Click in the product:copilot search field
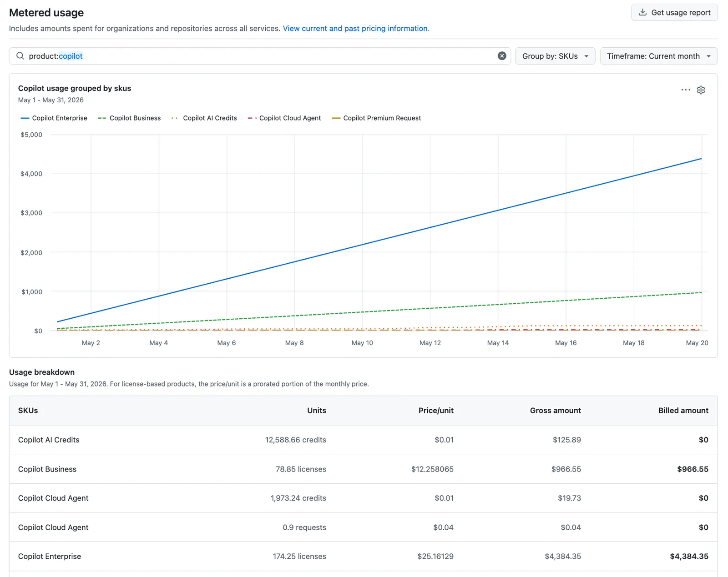 [260, 56]
